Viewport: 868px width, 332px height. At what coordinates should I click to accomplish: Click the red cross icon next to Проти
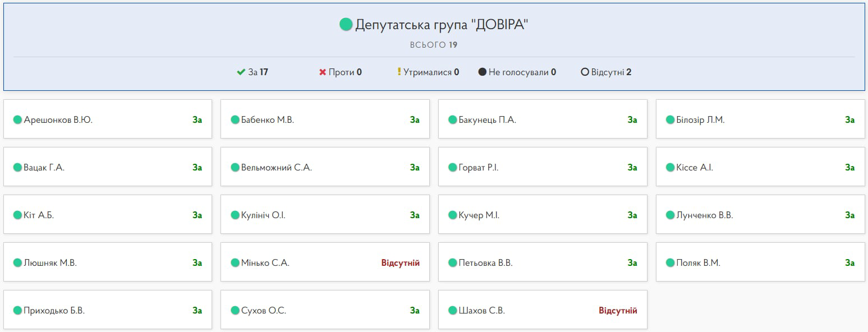click(323, 72)
